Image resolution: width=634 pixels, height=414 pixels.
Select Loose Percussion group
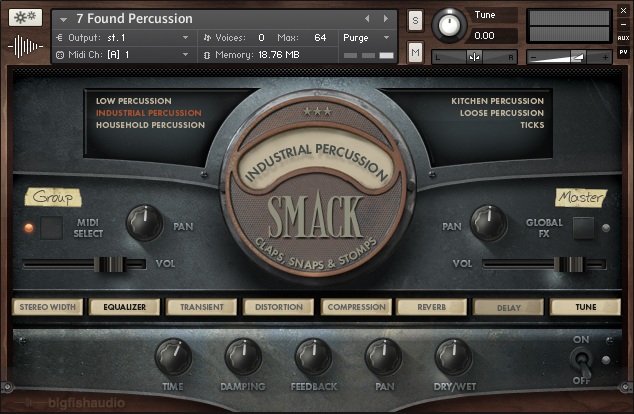click(x=502, y=113)
